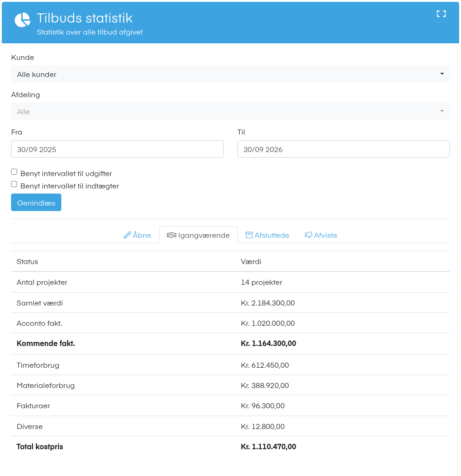The image size is (461, 476).
Task: Click the pencil icon on Åbne tab
Action: point(127,235)
